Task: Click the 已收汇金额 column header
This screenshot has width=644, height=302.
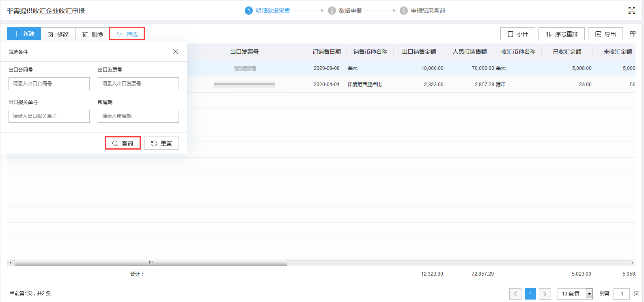Action: coord(567,52)
